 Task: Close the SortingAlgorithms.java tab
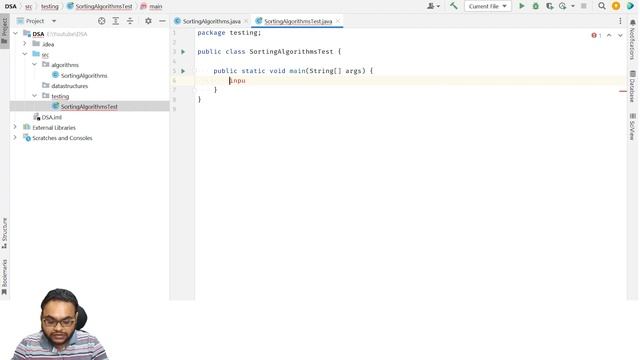point(246,21)
